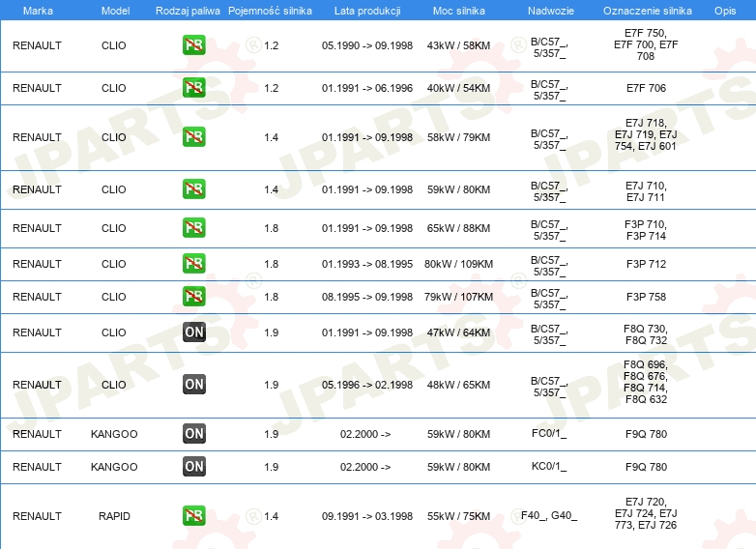Click the Lata produkcji column header

(367, 11)
